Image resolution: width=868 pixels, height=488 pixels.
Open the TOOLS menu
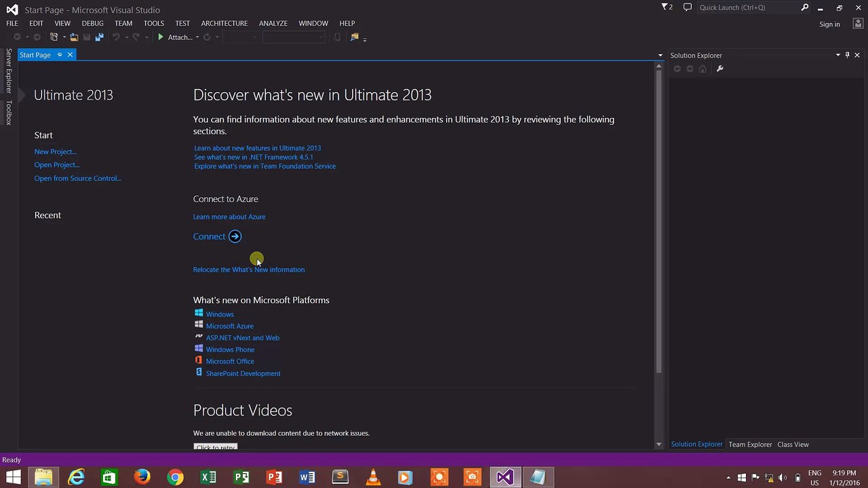click(154, 23)
